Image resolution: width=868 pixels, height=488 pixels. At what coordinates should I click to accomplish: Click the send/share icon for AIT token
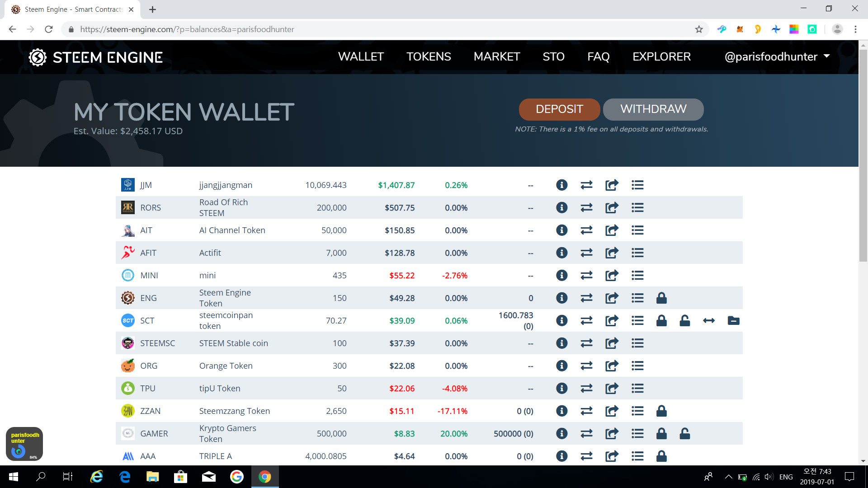click(612, 230)
